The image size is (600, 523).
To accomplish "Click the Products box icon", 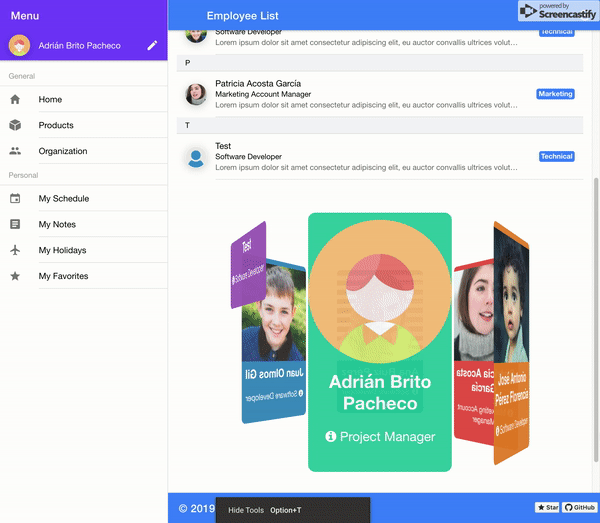I will (15, 125).
